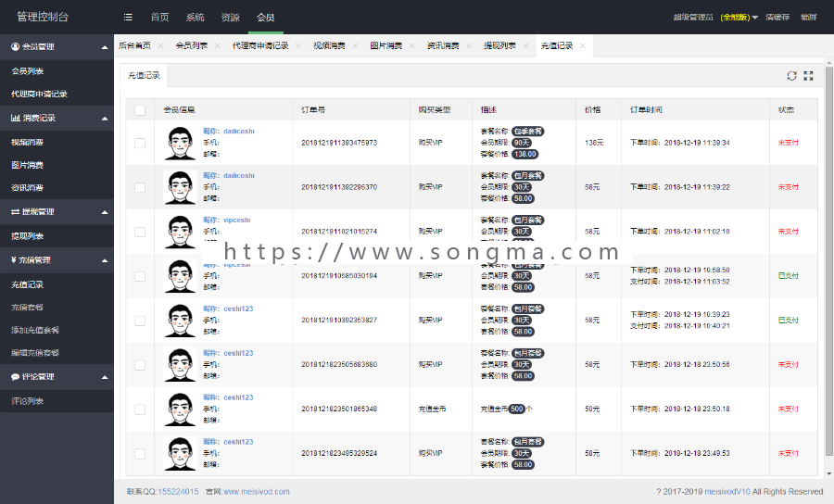Switch to the 会员列表 tab

[x=192, y=46]
